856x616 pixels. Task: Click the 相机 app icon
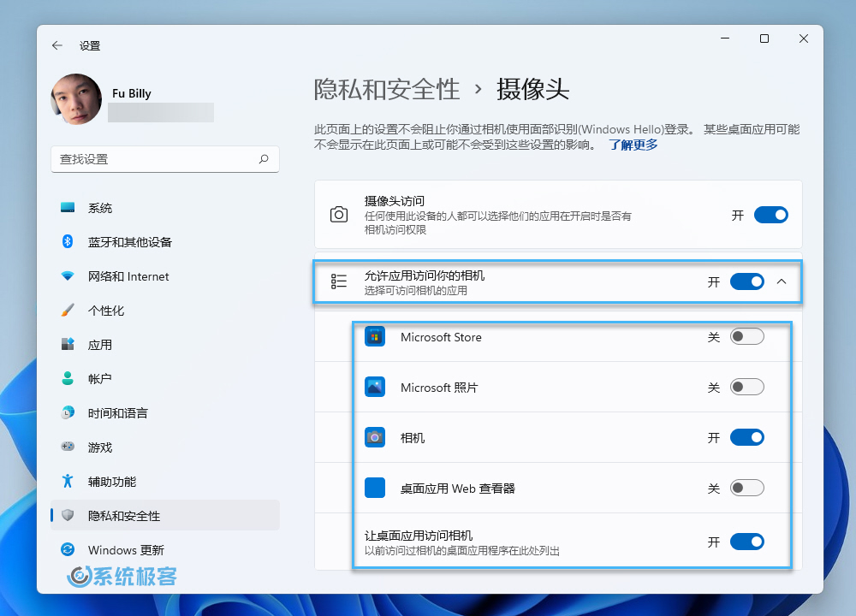pos(375,437)
